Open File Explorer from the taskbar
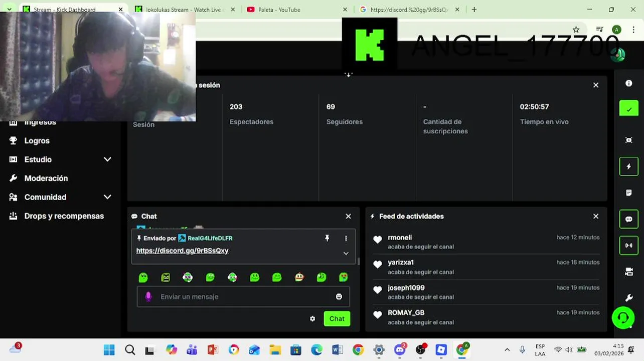Image resolution: width=644 pixels, height=361 pixels. point(275,350)
